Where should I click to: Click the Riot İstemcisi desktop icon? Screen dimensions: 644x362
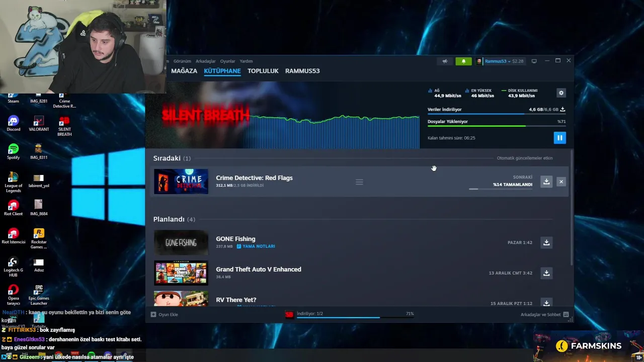[14, 236]
